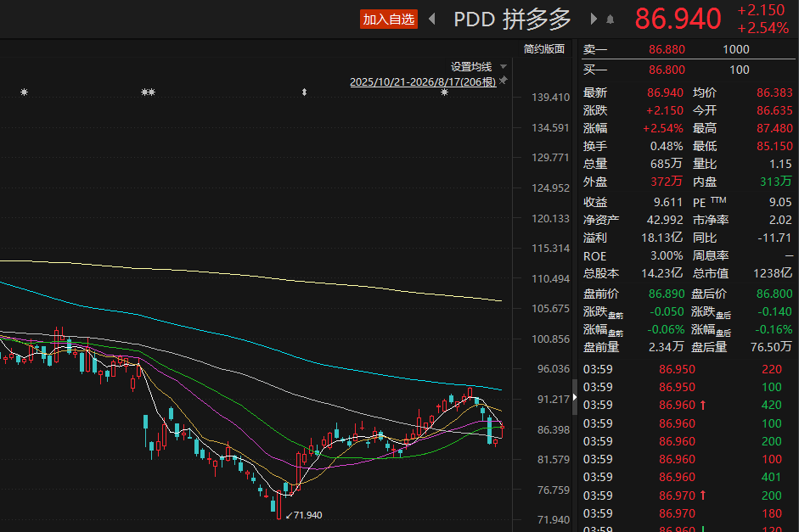This screenshot has height=532, width=799.
Task: Click the 换手 value 0.48%
Action: pyautogui.click(x=667, y=146)
